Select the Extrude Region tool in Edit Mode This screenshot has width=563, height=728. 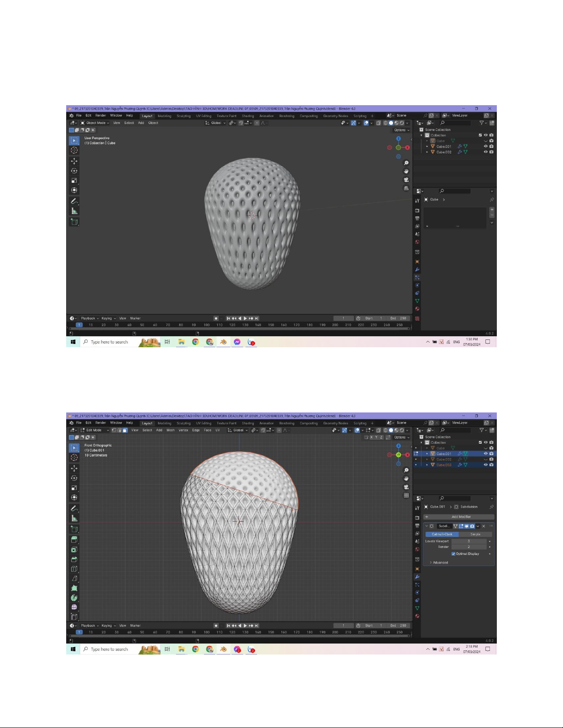(74, 540)
